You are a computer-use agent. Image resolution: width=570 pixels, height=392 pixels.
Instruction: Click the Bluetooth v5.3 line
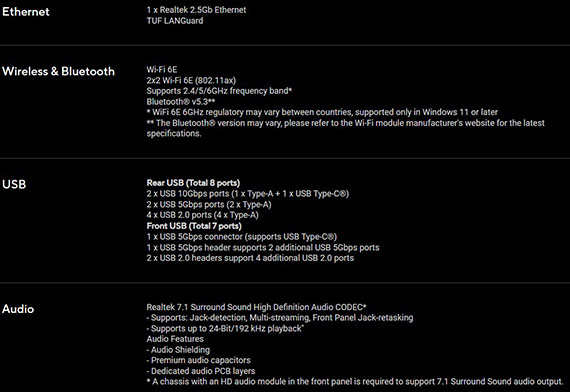pyautogui.click(x=181, y=101)
